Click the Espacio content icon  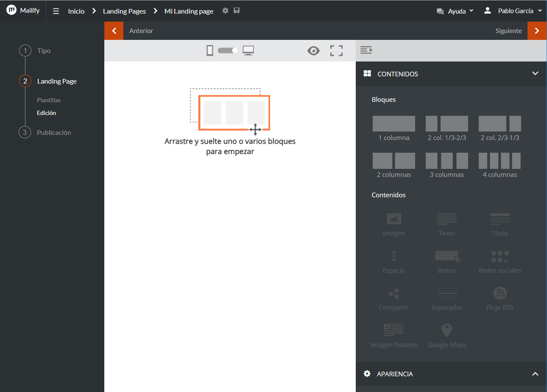(x=394, y=256)
